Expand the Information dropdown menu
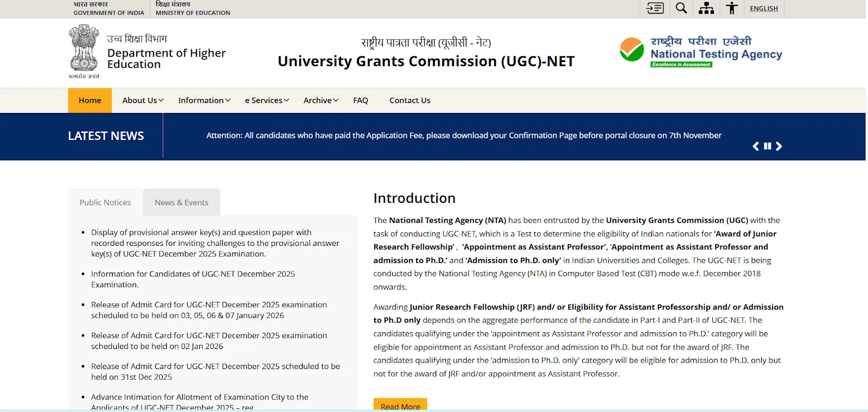The image size is (868, 412). (x=205, y=100)
